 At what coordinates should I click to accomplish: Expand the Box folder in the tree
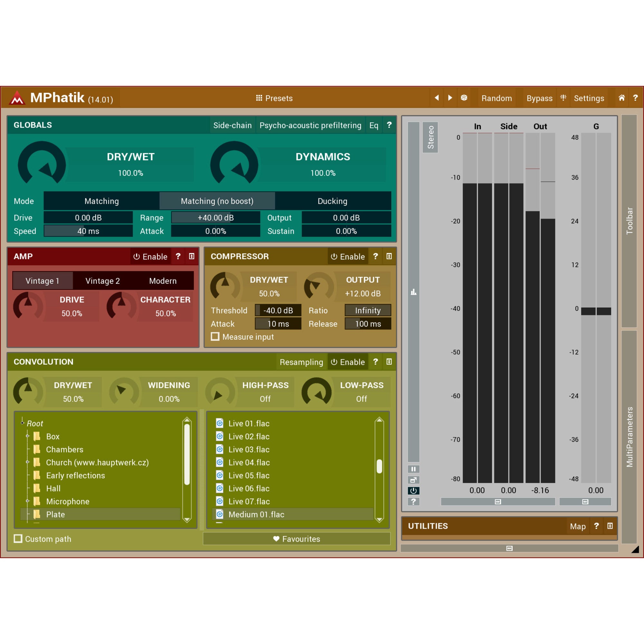coord(28,436)
